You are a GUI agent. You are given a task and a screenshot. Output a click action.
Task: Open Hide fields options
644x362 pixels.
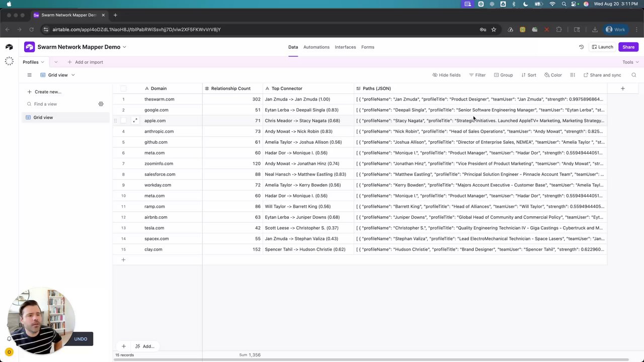tap(446, 75)
